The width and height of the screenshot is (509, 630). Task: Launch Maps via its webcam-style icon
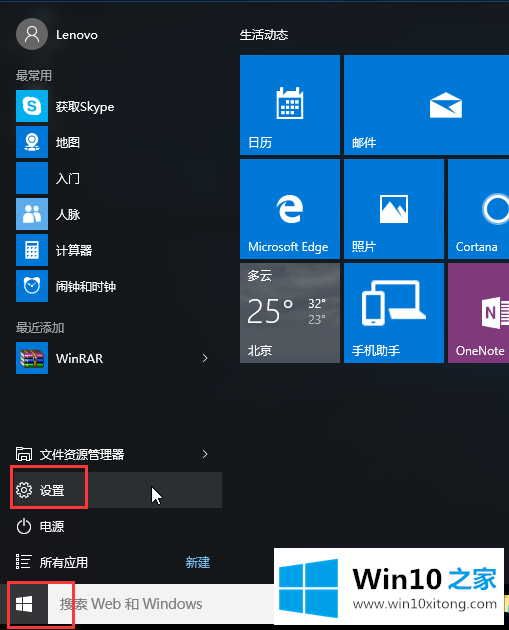coord(32,142)
